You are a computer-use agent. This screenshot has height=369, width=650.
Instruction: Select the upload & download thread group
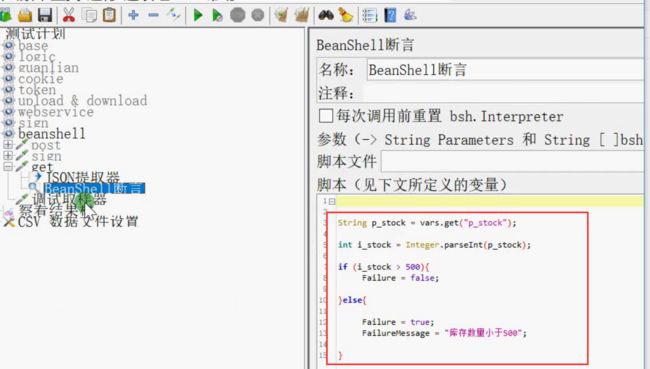82,101
